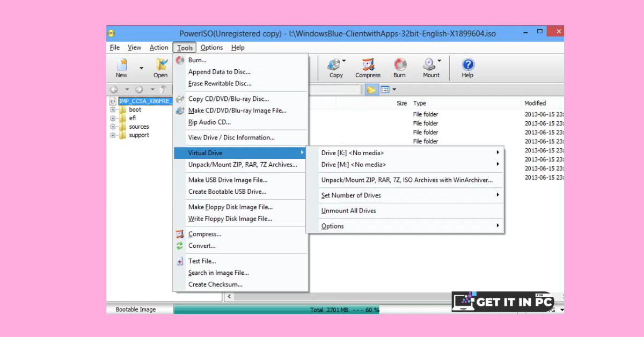Open the File menu
Screen dimensions: 644x337
(x=115, y=48)
